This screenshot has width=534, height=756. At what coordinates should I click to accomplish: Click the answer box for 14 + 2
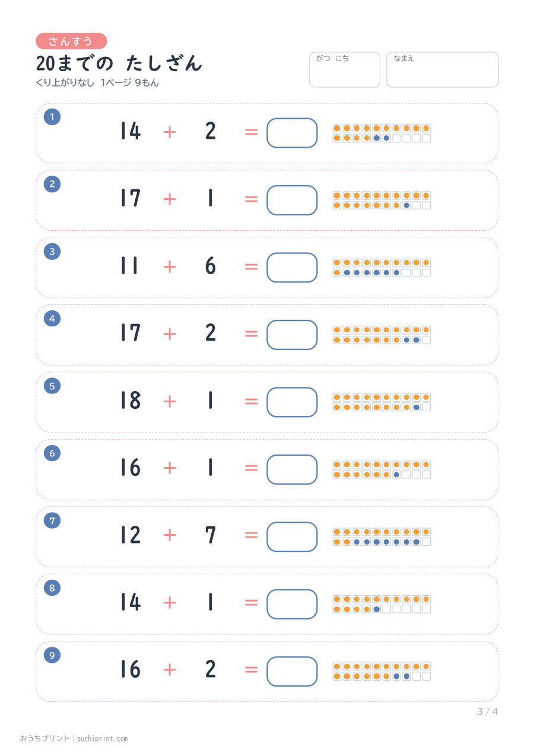point(292,133)
